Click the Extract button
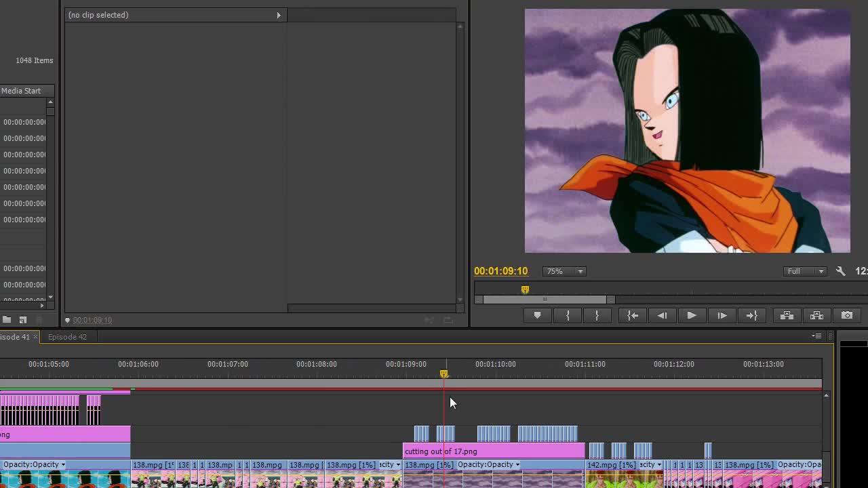 [x=816, y=315]
